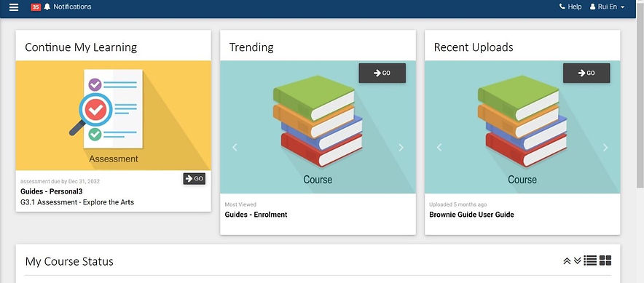The height and width of the screenshot is (283, 644).
Task: Show next Trending course with right arrow
Action: click(401, 148)
